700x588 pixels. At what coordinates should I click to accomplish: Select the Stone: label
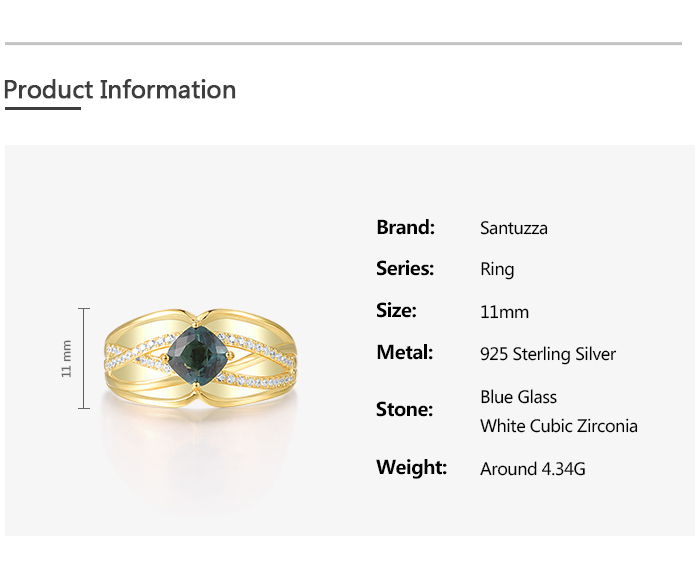click(x=404, y=409)
